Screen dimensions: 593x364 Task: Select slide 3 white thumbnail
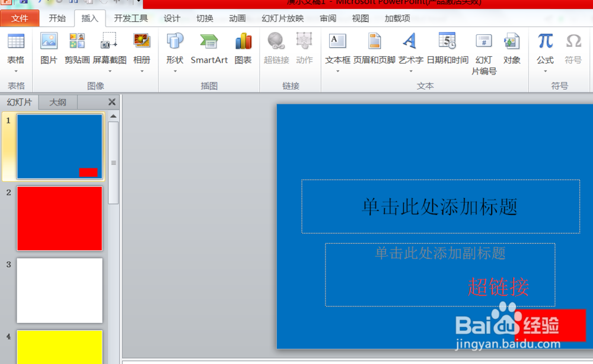coord(59,290)
